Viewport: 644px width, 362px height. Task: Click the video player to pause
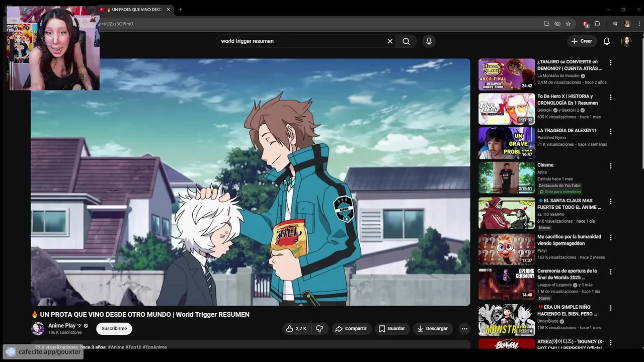(x=251, y=182)
